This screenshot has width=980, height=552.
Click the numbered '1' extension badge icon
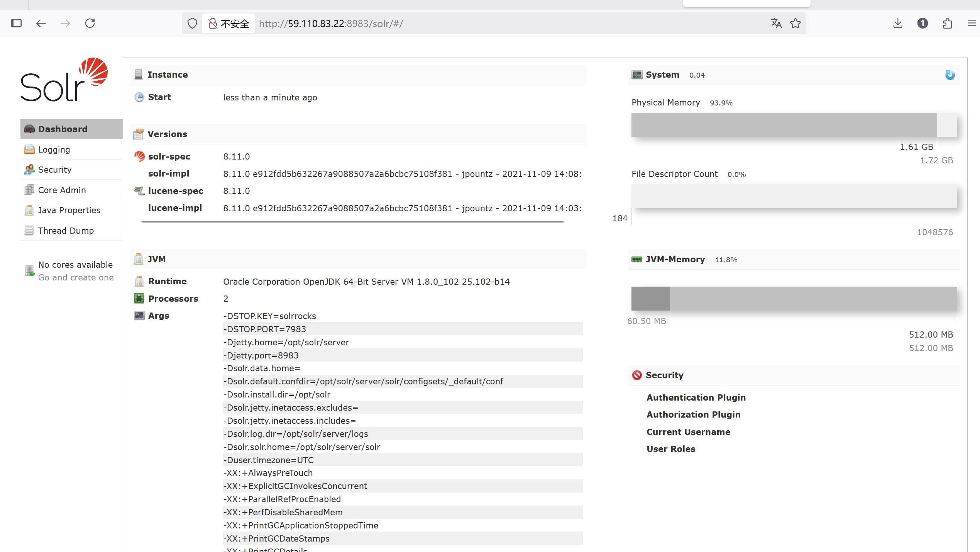[922, 24]
